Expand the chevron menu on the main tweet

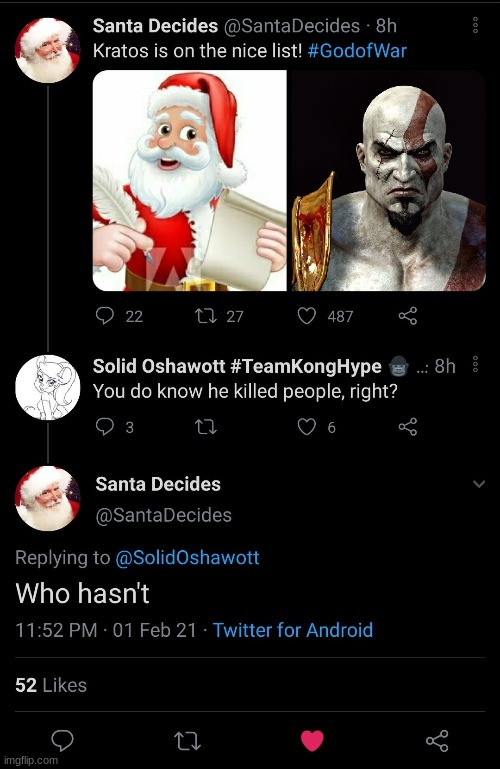[479, 484]
